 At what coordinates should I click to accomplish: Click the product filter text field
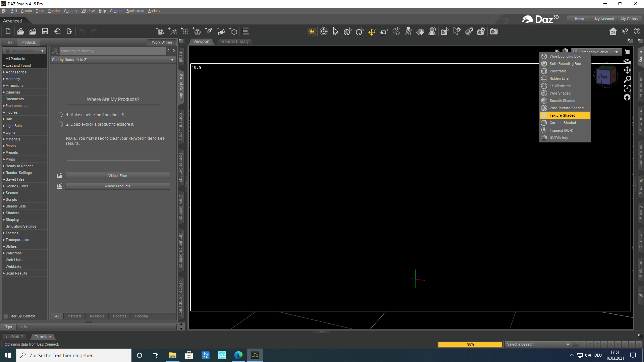click(x=112, y=51)
